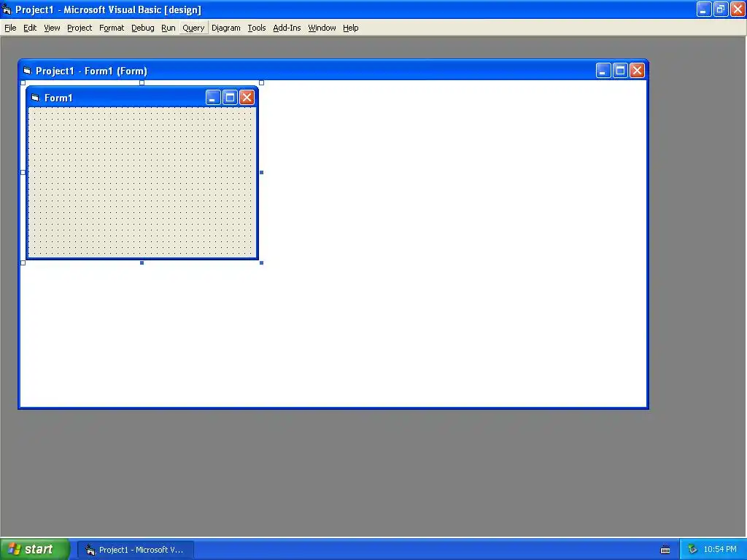
Task: Open the Debug menu
Action: [143, 28]
